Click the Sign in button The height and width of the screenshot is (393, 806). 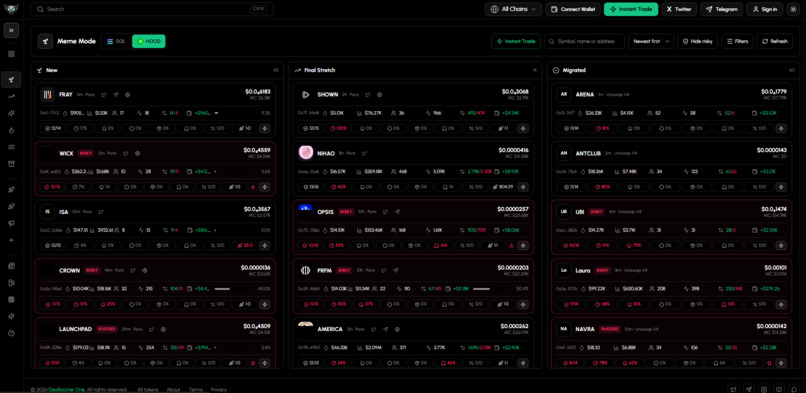point(765,9)
